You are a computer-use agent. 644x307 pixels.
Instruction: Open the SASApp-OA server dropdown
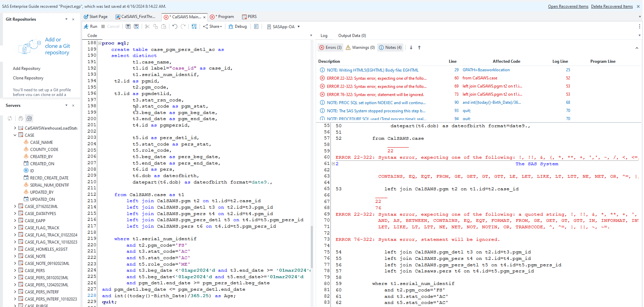point(283,26)
